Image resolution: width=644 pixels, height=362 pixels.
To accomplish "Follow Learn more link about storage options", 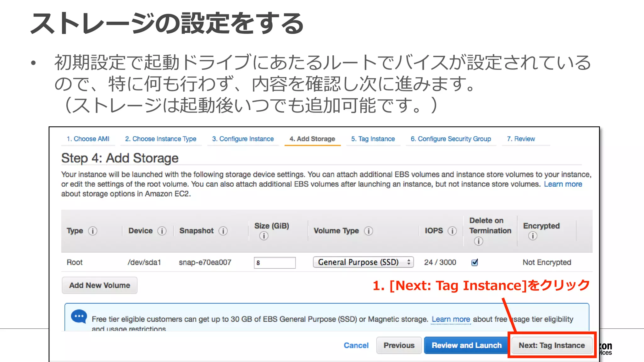I will tap(563, 184).
